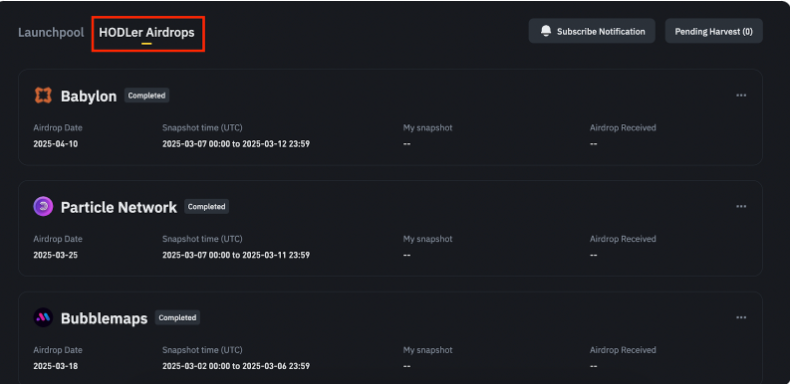Click Bubblemaps Airdrop Received value

[594, 366]
